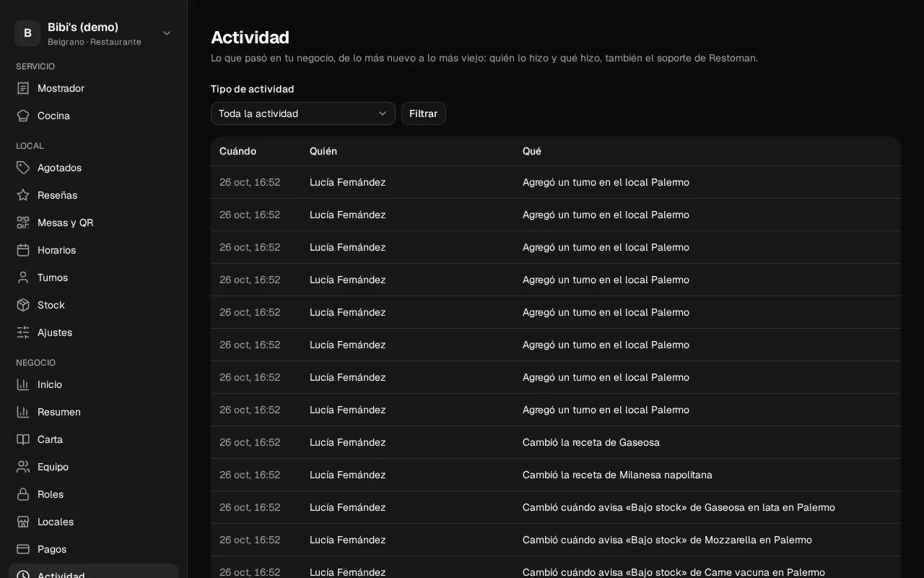Click the Resumen chart icon
The image size is (924, 578).
tap(23, 412)
